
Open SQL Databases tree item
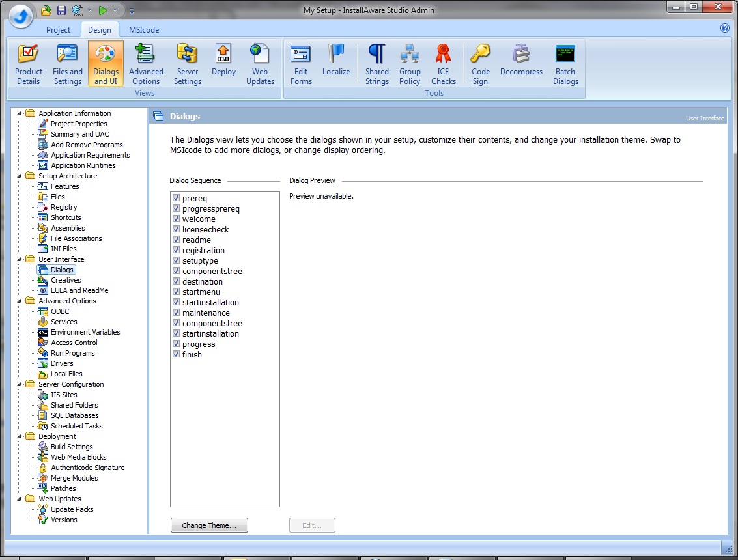[x=74, y=415]
